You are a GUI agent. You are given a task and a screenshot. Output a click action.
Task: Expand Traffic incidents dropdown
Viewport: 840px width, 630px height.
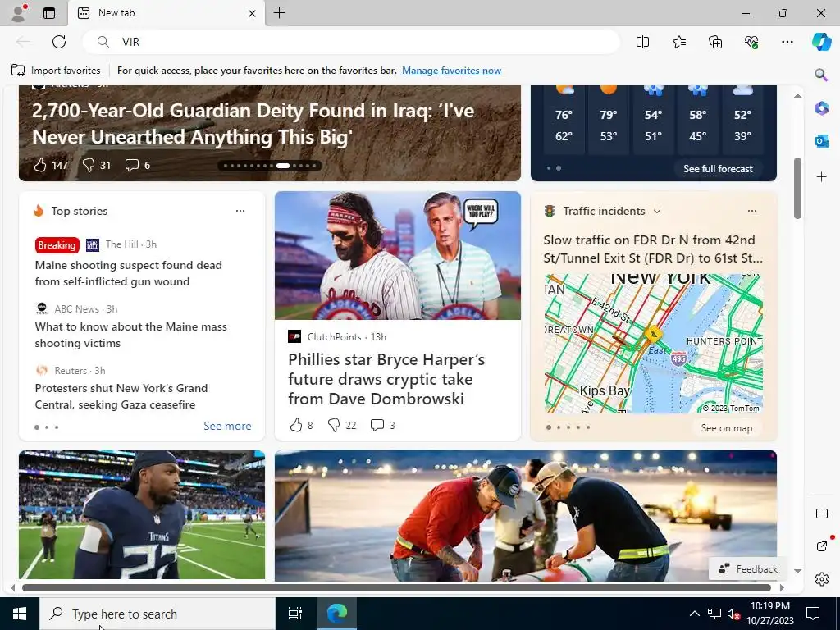pos(657,211)
